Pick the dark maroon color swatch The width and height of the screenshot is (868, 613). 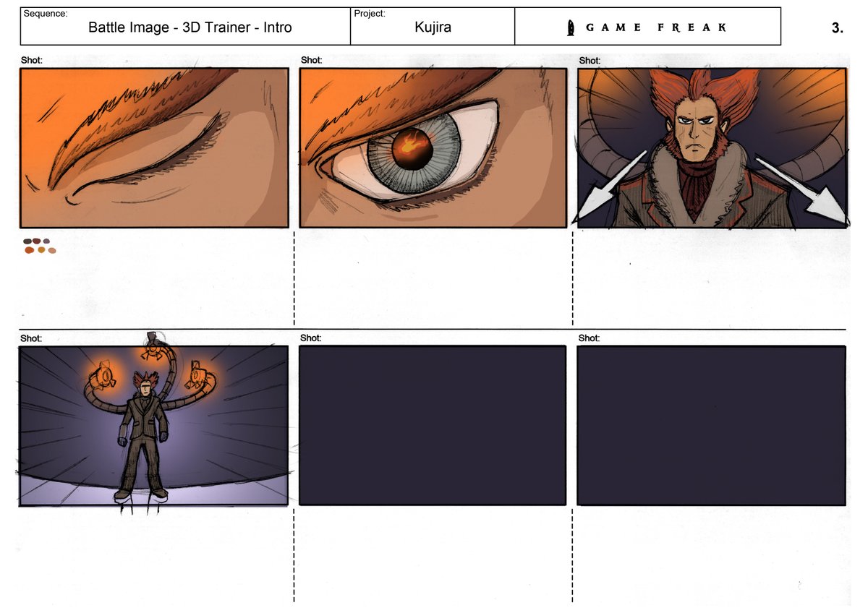pyautogui.click(x=36, y=241)
